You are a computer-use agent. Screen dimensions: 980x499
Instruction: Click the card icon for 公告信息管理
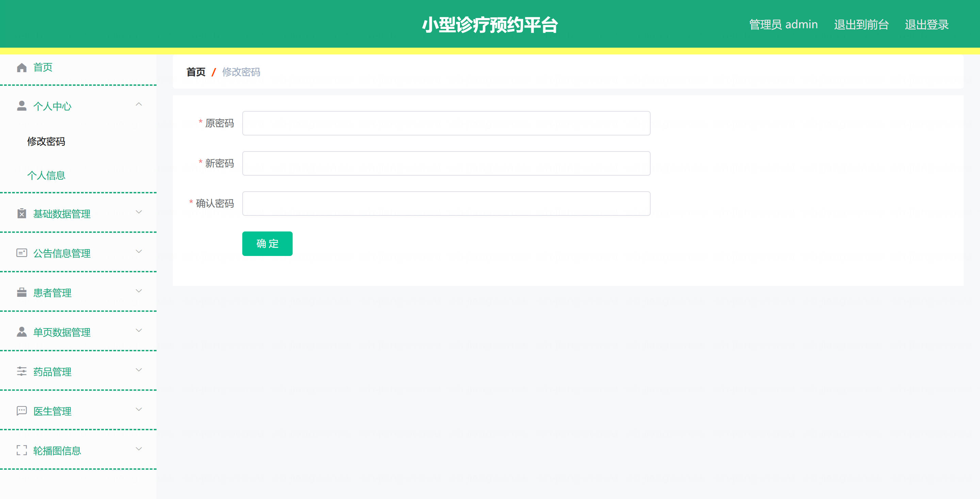tap(22, 253)
